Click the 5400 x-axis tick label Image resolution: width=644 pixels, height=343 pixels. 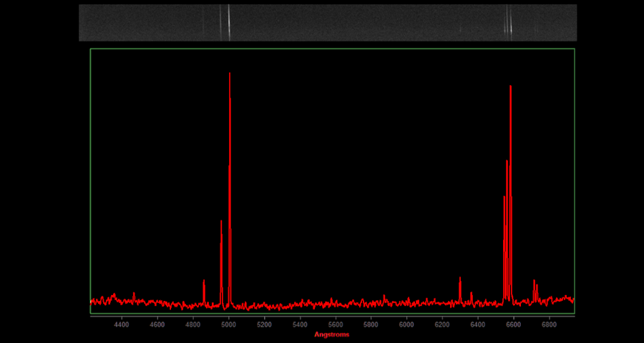pos(300,324)
